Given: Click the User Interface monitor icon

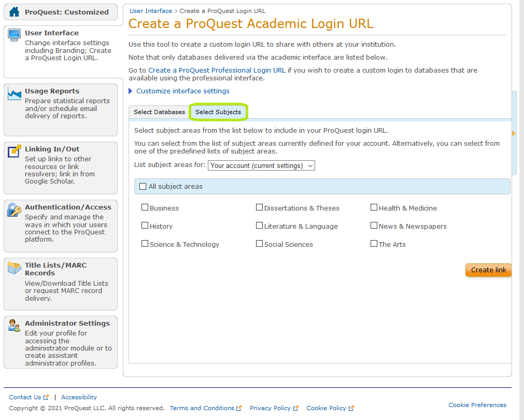Looking at the screenshot, I should (x=14, y=35).
